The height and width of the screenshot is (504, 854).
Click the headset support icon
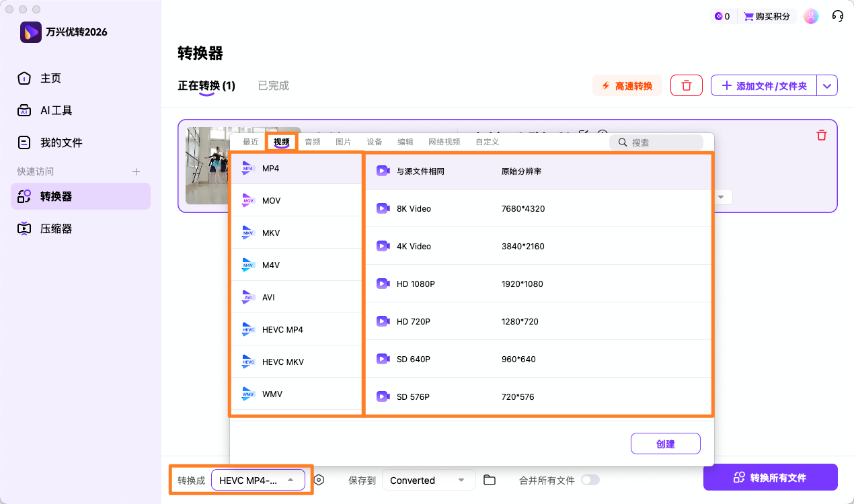tap(837, 15)
